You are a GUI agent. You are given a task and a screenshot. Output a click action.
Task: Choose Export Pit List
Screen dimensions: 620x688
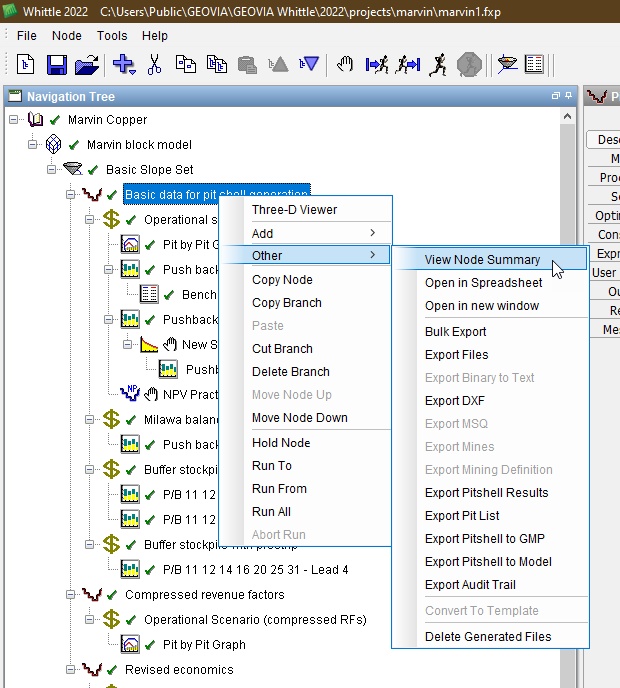[x=491, y=516]
